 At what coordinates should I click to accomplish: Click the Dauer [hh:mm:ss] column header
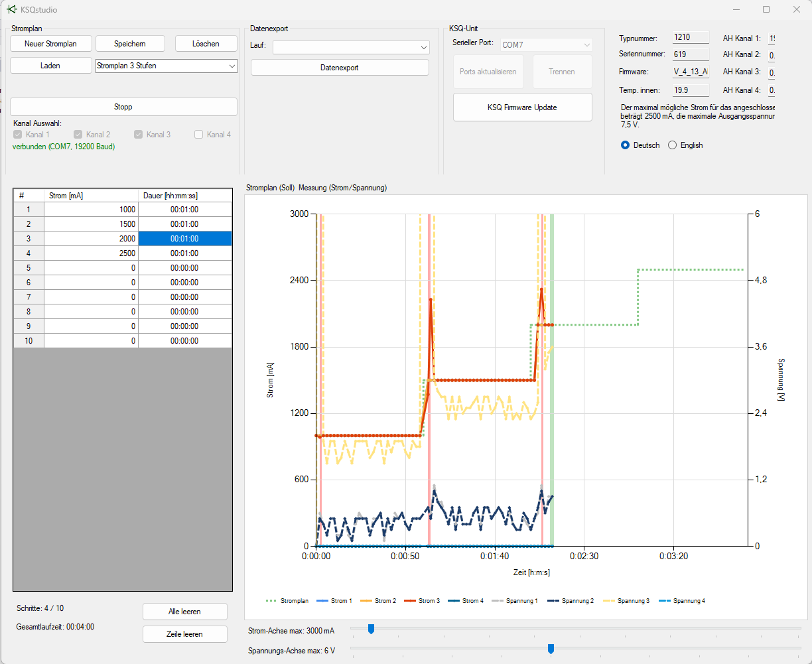pos(185,196)
